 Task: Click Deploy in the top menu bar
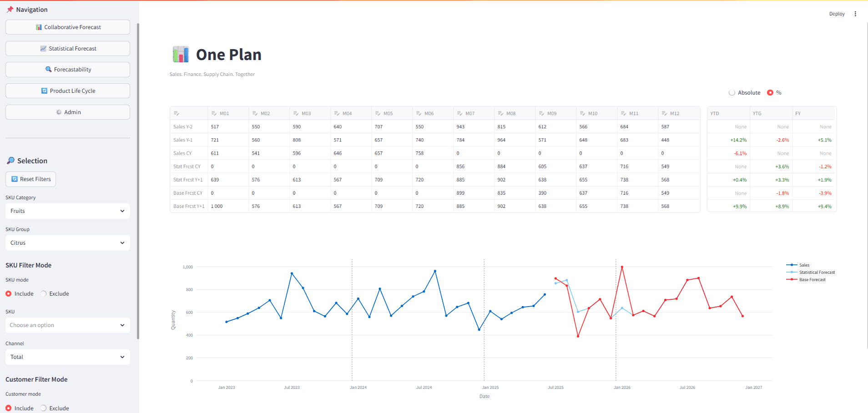(837, 14)
